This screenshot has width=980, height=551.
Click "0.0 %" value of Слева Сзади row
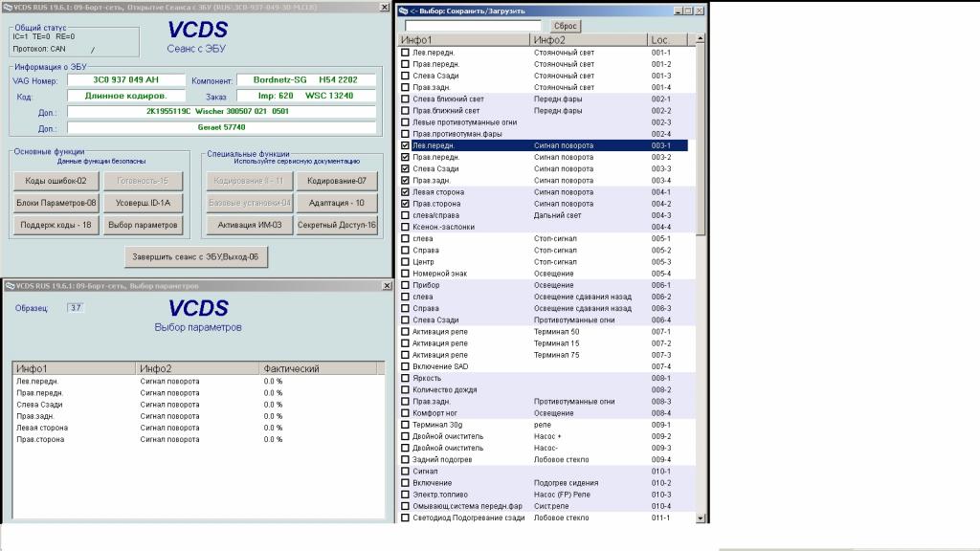click(273, 405)
